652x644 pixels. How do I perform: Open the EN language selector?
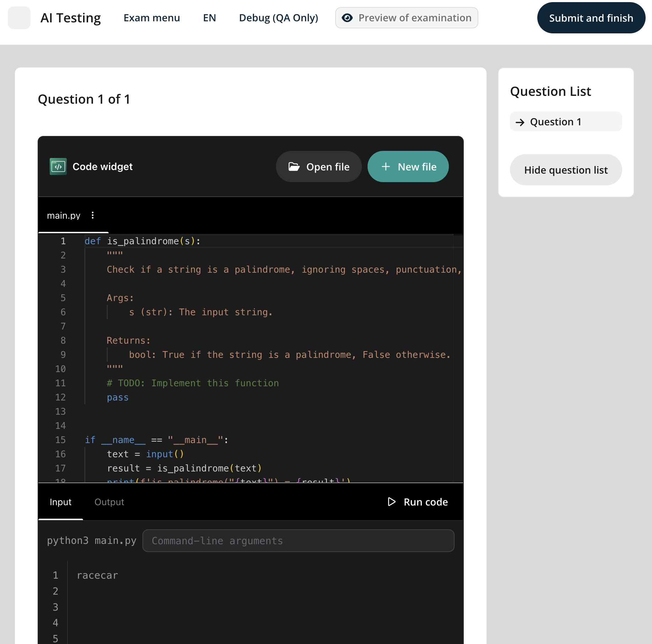210,18
